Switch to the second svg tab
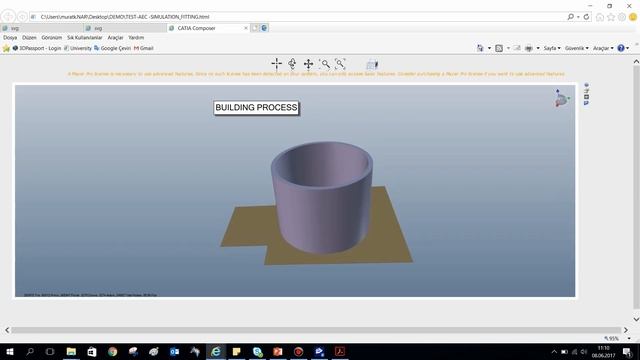The height and width of the screenshot is (360, 640). click(x=125, y=28)
